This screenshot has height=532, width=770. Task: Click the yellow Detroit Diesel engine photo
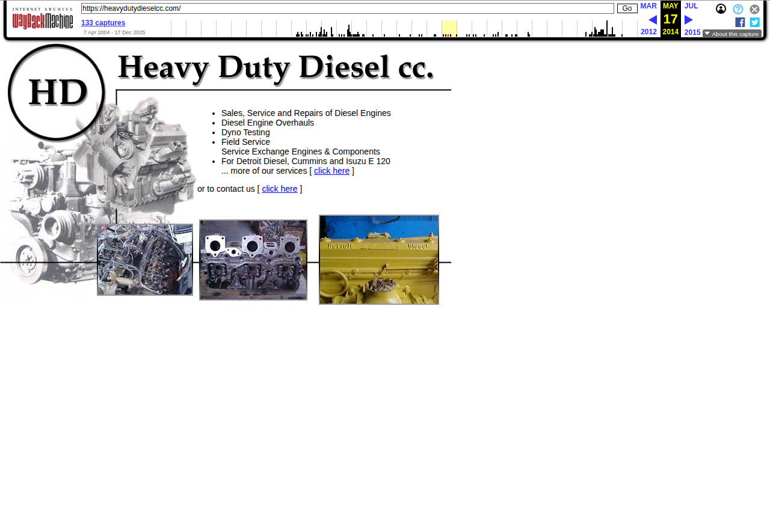coord(379,260)
